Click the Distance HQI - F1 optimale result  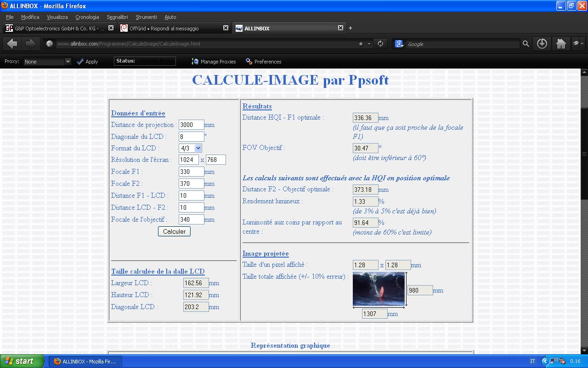tap(365, 118)
